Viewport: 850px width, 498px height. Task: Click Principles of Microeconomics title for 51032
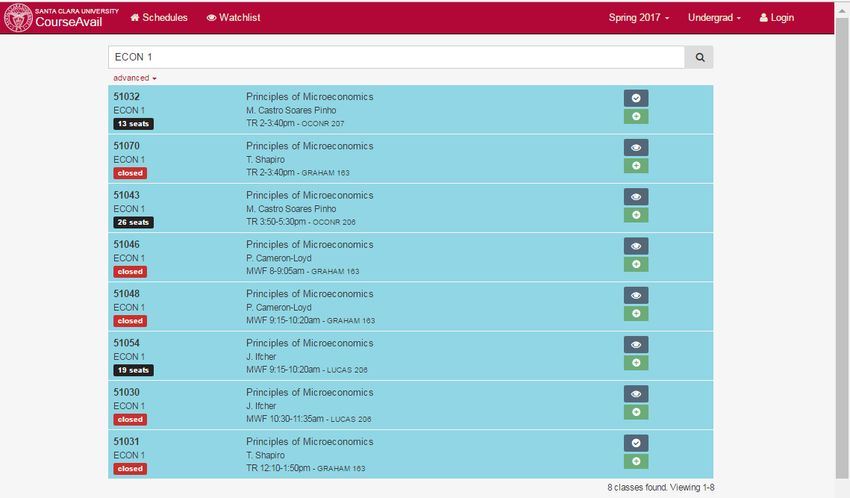310,96
